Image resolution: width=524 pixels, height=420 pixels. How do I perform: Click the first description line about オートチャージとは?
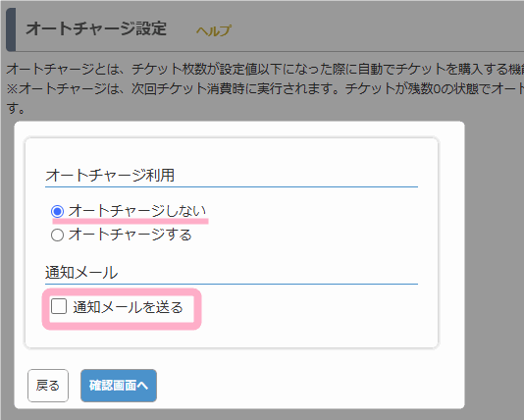pos(265,69)
